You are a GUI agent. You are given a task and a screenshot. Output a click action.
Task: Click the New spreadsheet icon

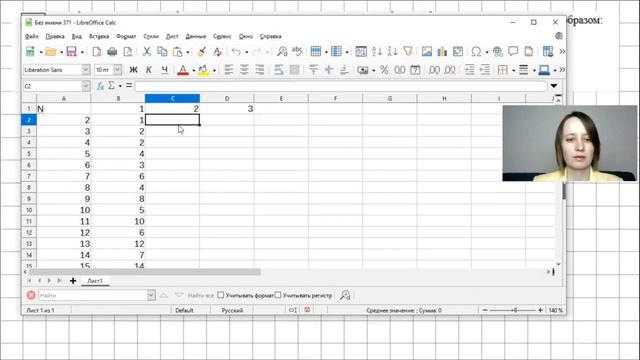tap(30, 51)
